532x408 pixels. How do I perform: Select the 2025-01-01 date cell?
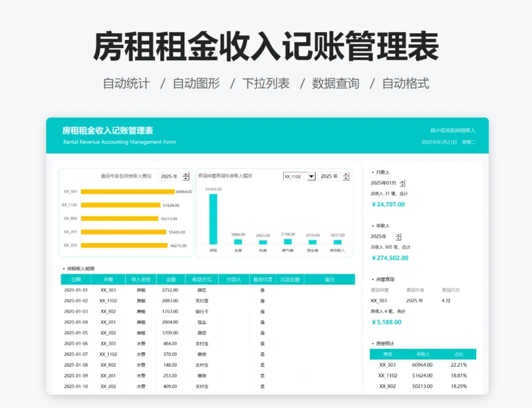click(x=76, y=290)
